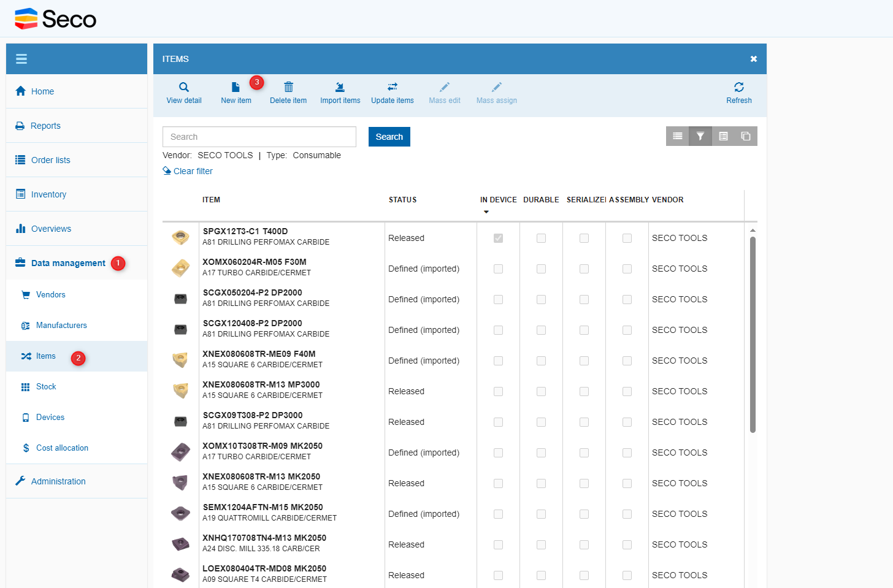The width and height of the screenshot is (893, 588).
Task: Click SPGX12T3-C1 T400D insert thumbnail
Action: [180, 237]
